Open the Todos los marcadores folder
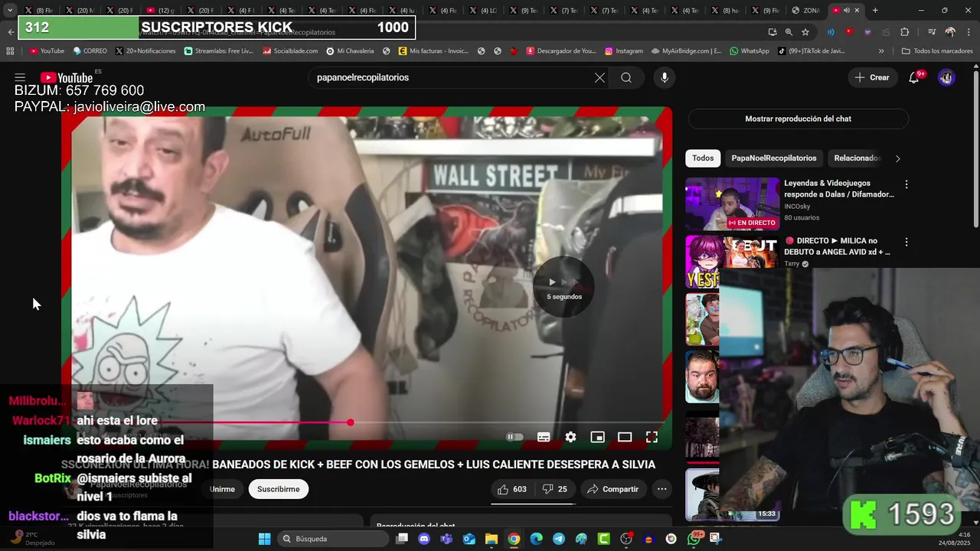The height and width of the screenshot is (551, 980). tap(937, 51)
